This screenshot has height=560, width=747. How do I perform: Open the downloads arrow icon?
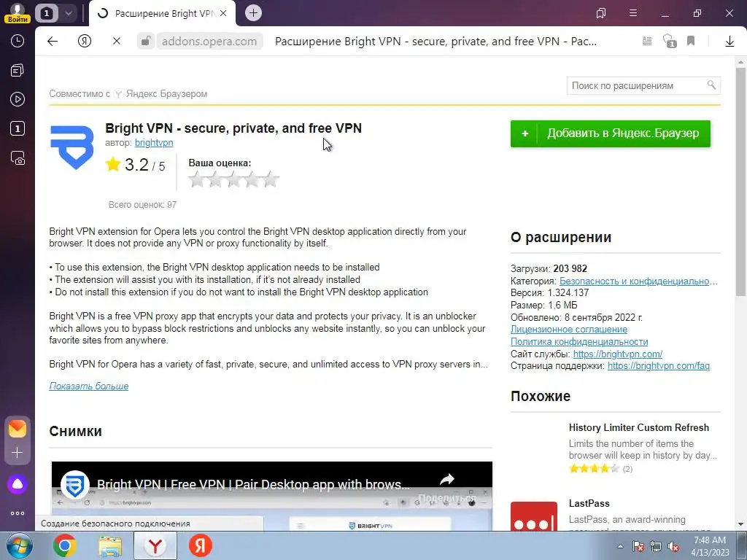pyautogui.click(x=729, y=42)
